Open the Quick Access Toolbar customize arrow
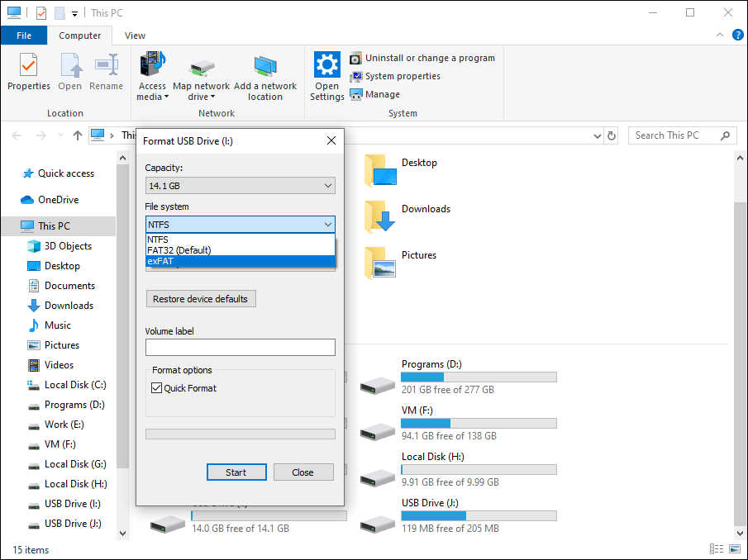Image resolution: width=748 pixels, height=560 pixels. tap(75, 14)
